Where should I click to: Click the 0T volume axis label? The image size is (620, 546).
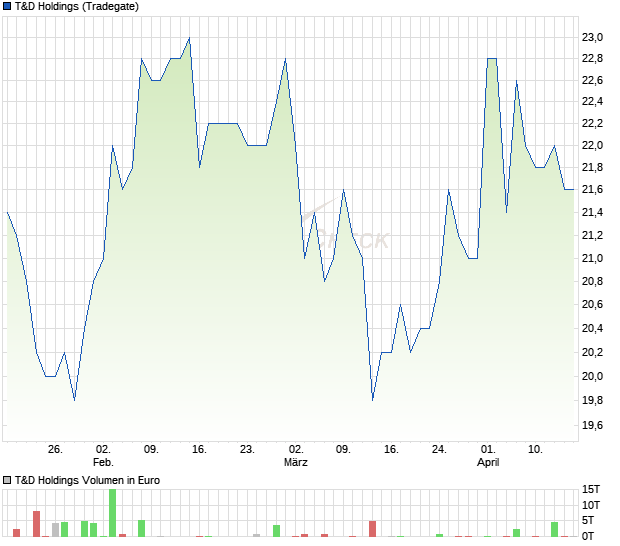pyautogui.click(x=588, y=536)
